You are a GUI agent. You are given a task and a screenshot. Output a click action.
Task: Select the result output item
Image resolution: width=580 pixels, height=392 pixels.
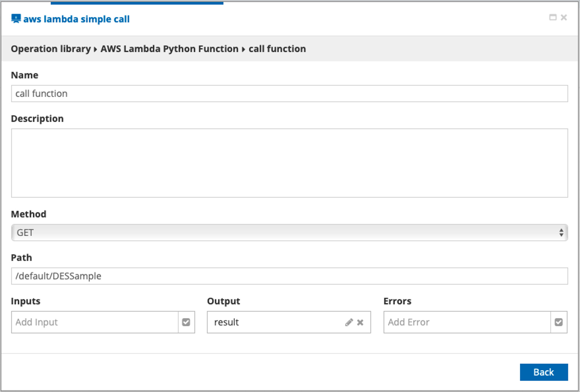click(226, 322)
